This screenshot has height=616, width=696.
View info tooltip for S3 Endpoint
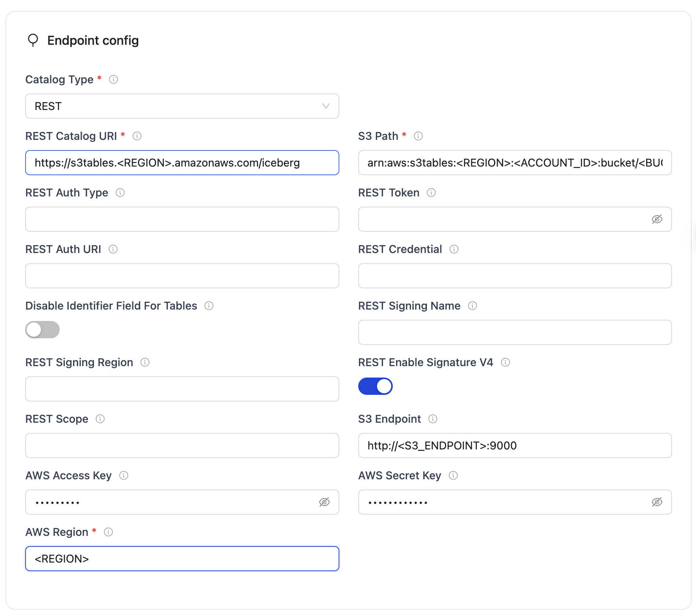click(x=433, y=419)
